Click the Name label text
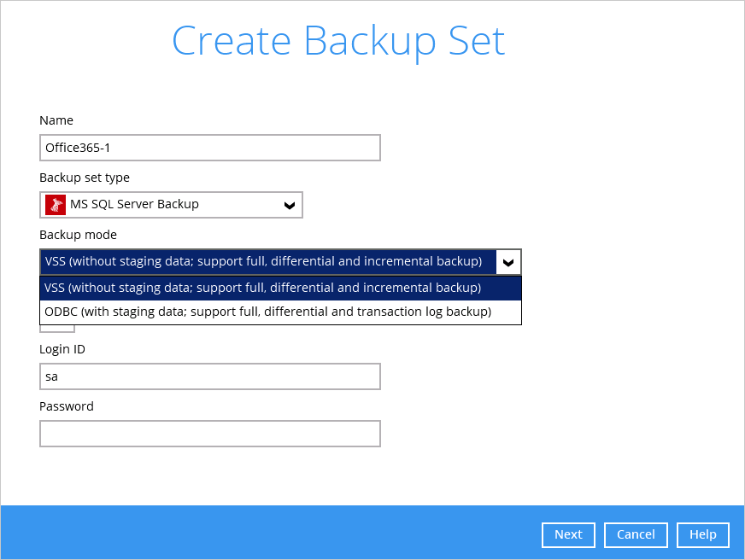Screen dimensions: 745x560 tap(56, 120)
